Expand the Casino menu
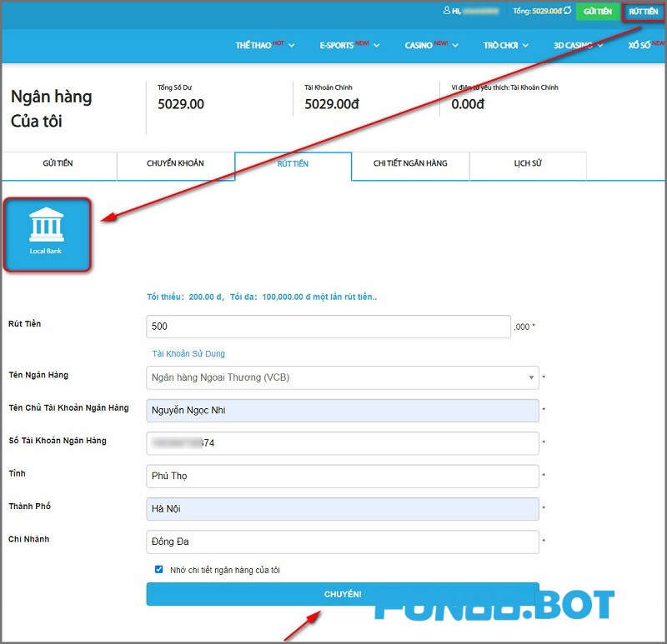The image size is (667, 644). click(433, 45)
